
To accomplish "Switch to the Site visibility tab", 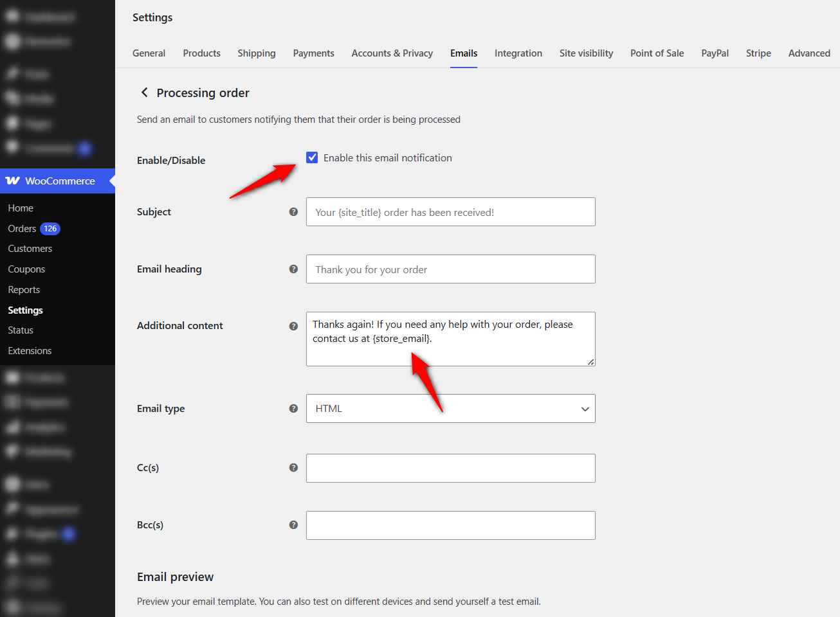I will click(586, 53).
